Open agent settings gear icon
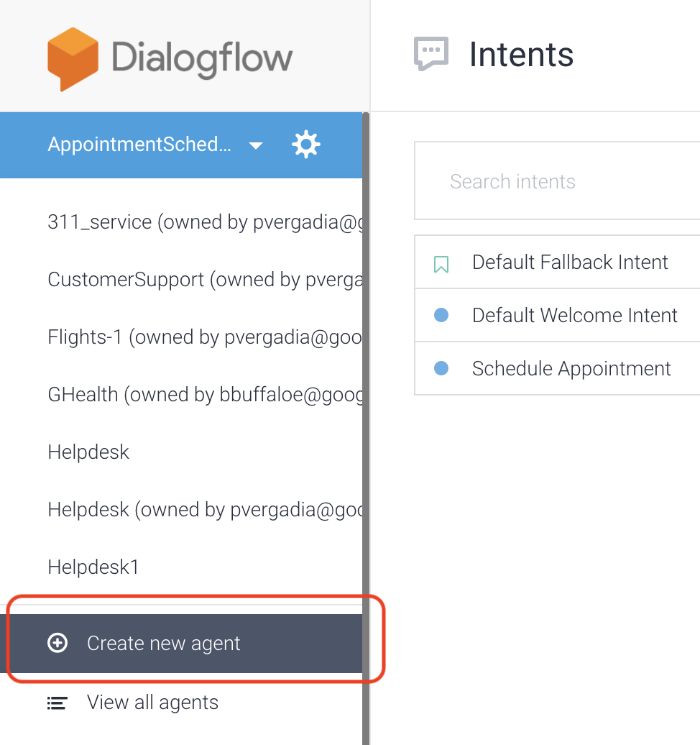 (305, 145)
